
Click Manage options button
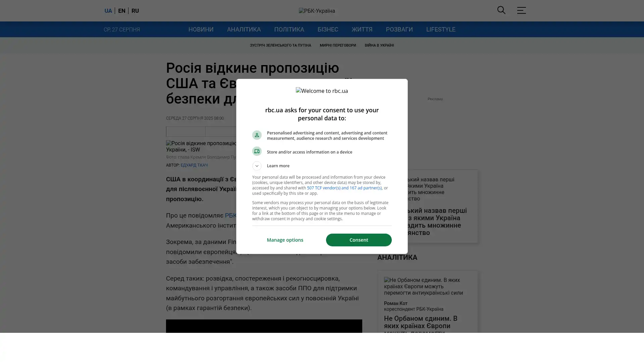[x=285, y=240]
